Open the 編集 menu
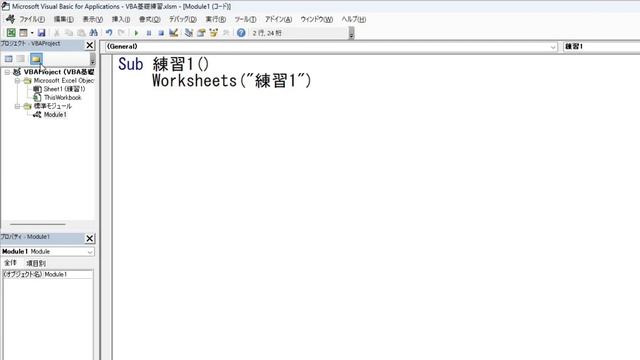The image size is (640, 360). [x=64, y=19]
